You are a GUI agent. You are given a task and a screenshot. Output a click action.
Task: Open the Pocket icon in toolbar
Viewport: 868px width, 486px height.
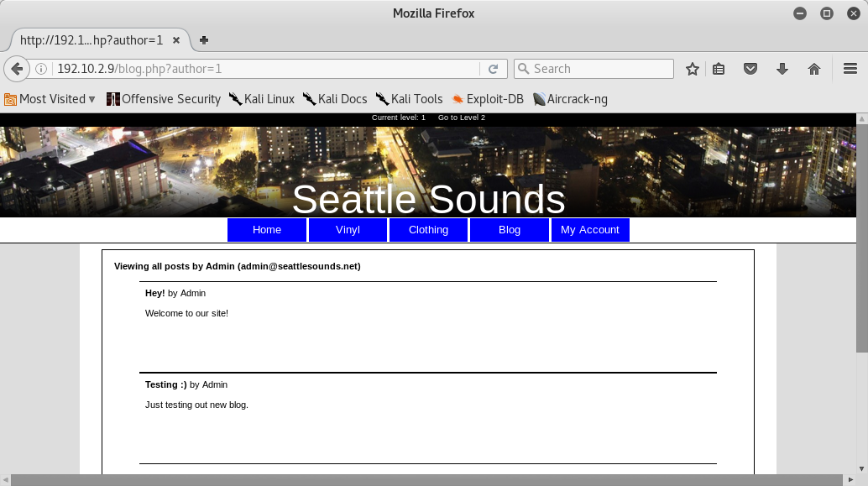tap(751, 69)
